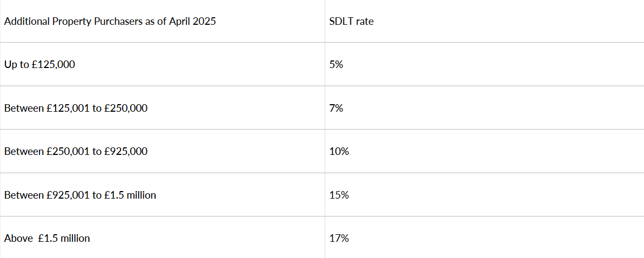Click the "Additional Property Purchasers" header cell
The image size is (644, 258).
110,22
